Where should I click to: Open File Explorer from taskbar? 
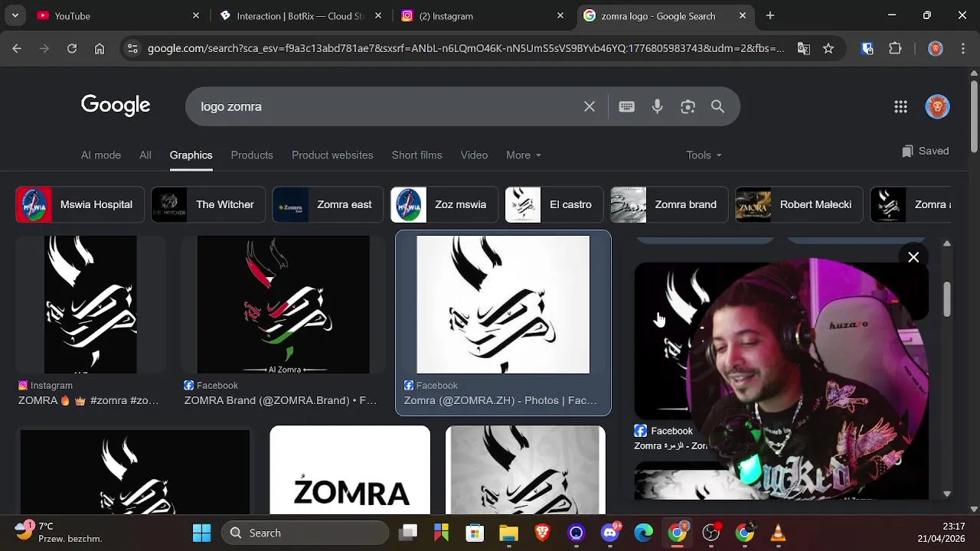pos(508,533)
